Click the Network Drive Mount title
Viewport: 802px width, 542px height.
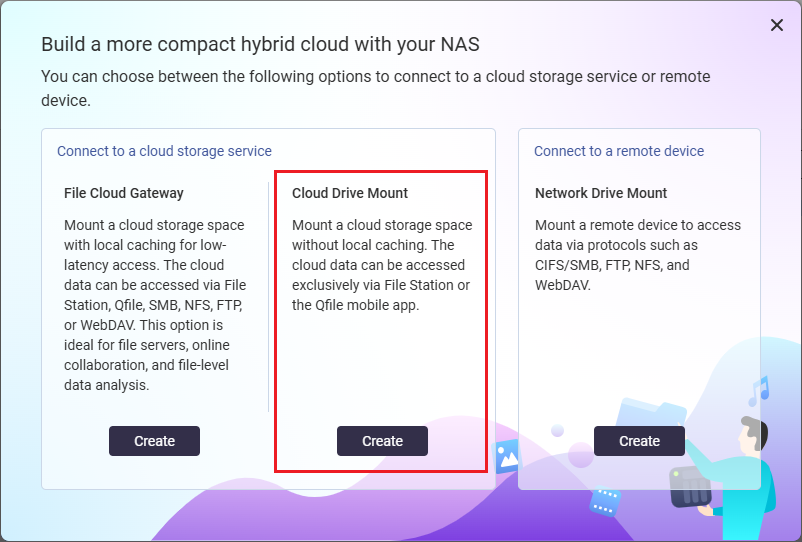pos(601,193)
